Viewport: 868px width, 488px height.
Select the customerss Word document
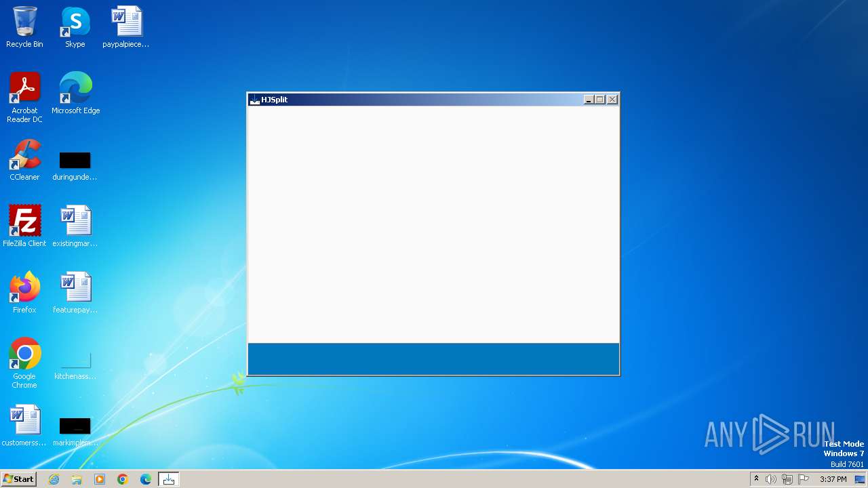pyautogui.click(x=24, y=426)
